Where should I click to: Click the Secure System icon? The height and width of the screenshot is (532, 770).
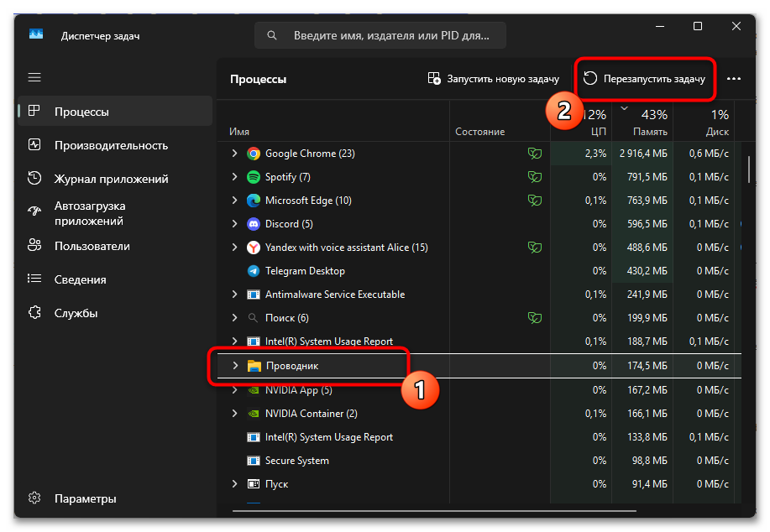coord(254,461)
